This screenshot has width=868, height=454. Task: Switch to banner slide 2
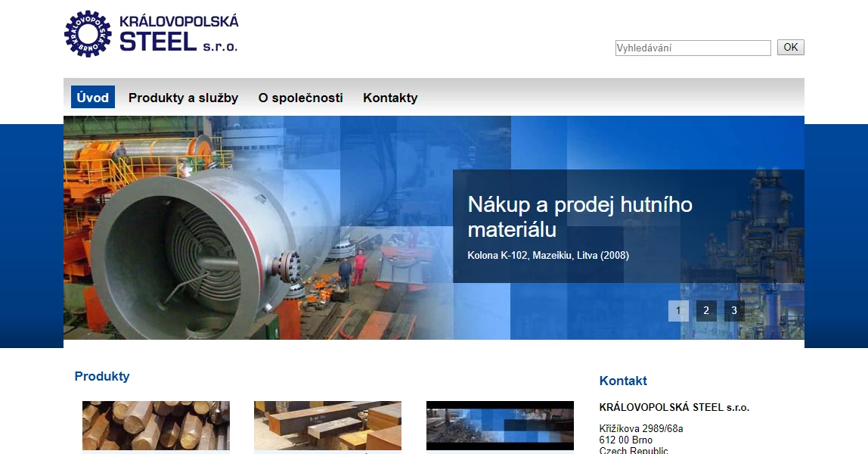point(705,310)
